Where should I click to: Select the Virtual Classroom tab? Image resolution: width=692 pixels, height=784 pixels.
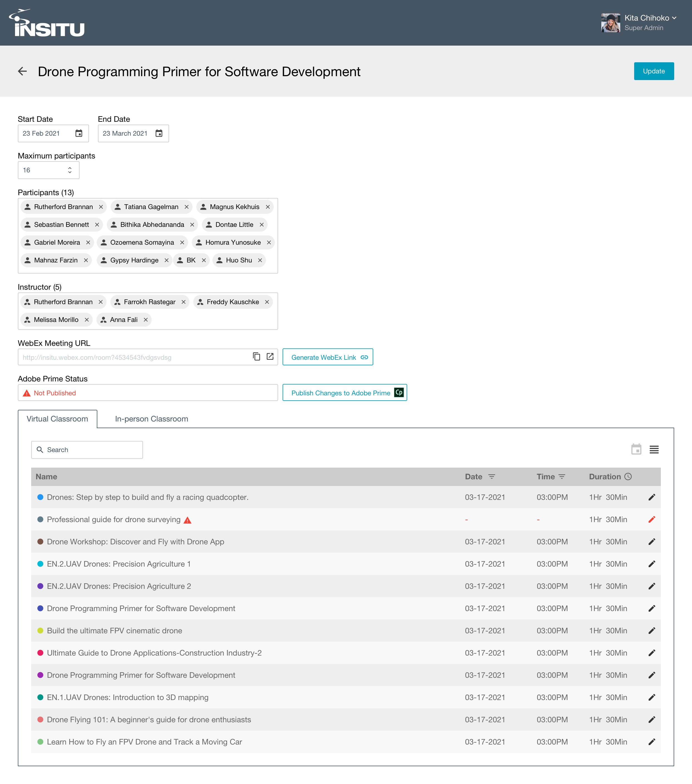tap(57, 419)
